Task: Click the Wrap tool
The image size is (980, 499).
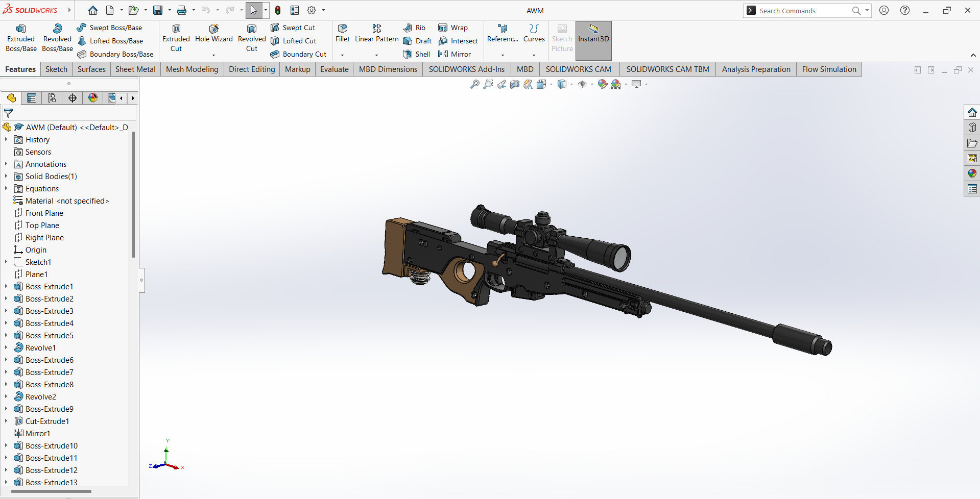Action: (x=453, y=28)
